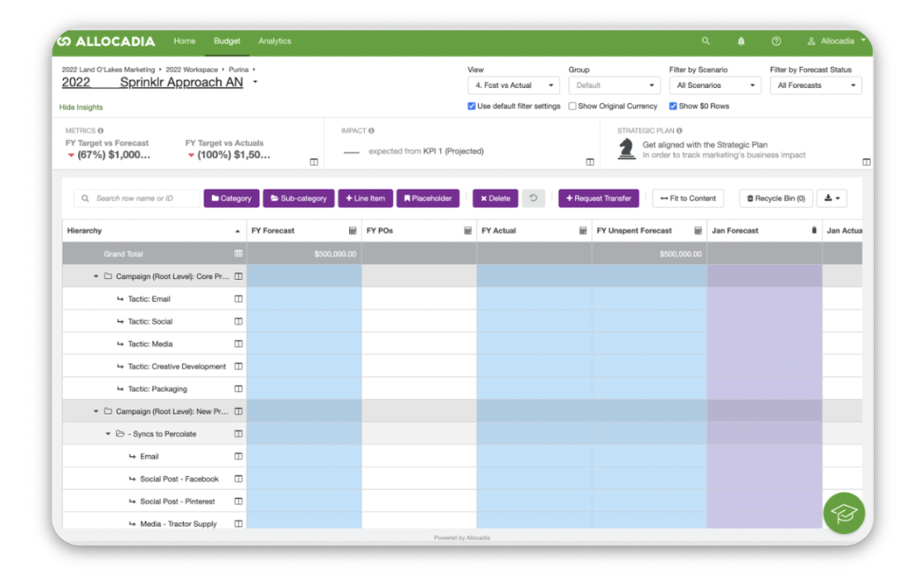Click the Category button

tap(231, 199)
